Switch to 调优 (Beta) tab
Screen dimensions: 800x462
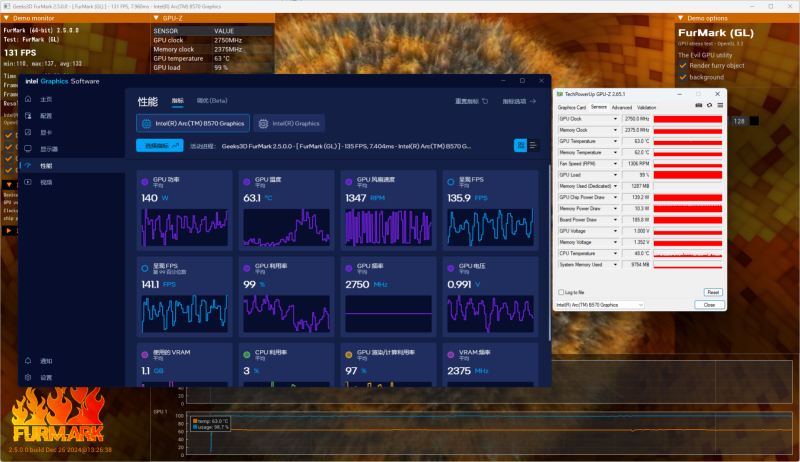pyautogui.click(x=212, y=101)
